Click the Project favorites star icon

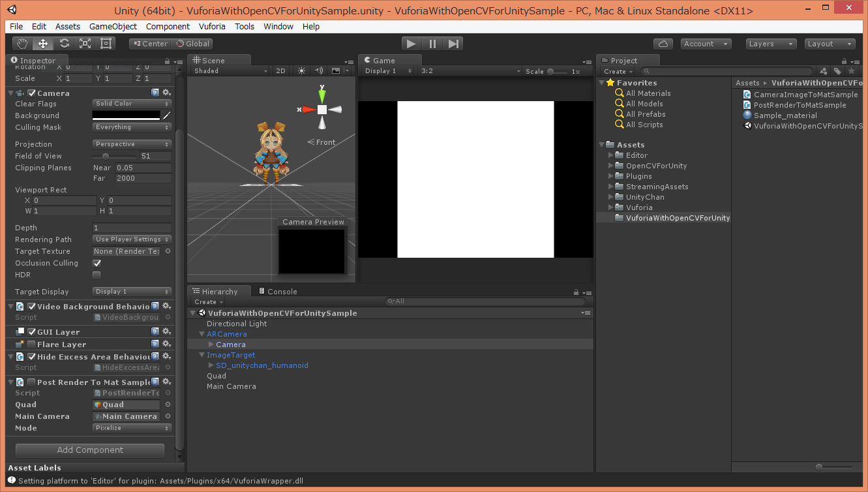tap(852, 71)
